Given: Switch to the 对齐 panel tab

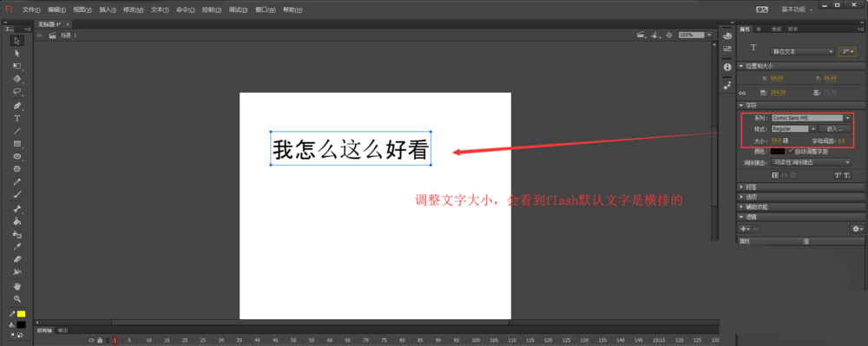Looking at the screenshot, I should pyautogui.click(x=792, y=29).
